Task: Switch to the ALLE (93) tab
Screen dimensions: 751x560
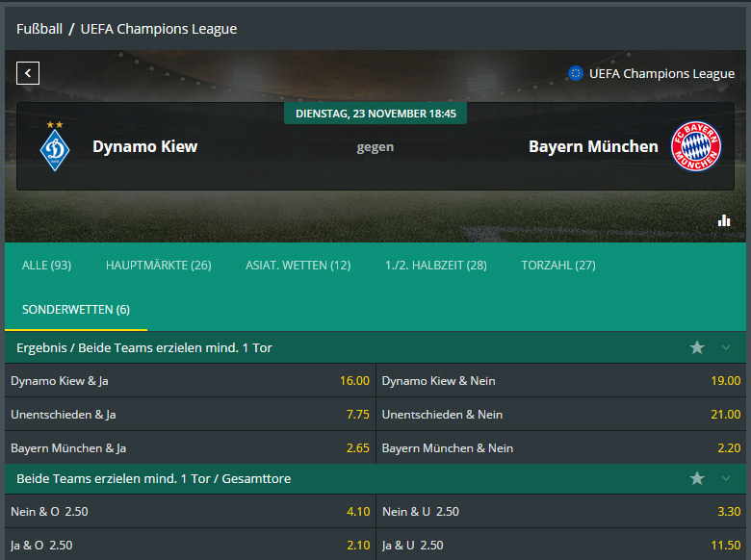Action: (46, 266)
